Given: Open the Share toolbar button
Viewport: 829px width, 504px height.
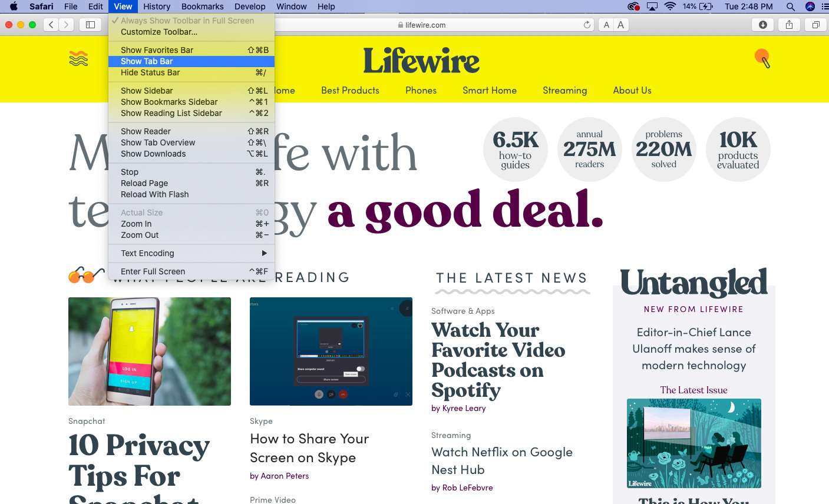Looking at the screenshot, I should [789, 25].
